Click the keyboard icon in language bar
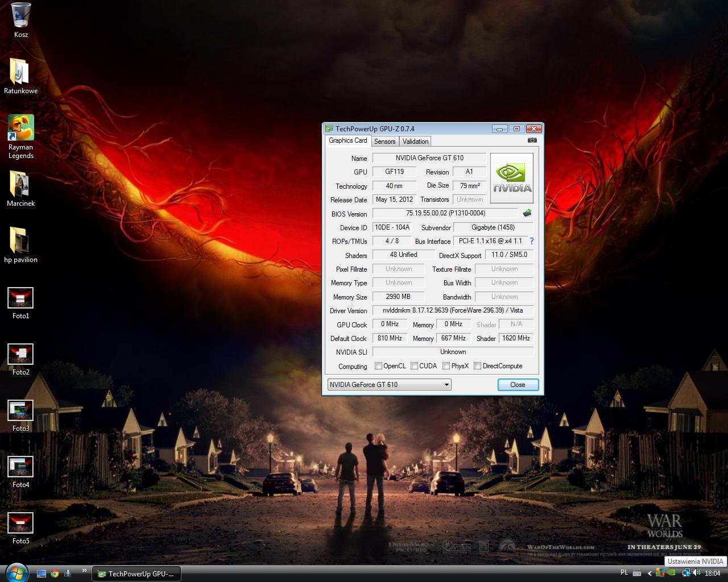728x582 pixels. (x=637, y=573)
